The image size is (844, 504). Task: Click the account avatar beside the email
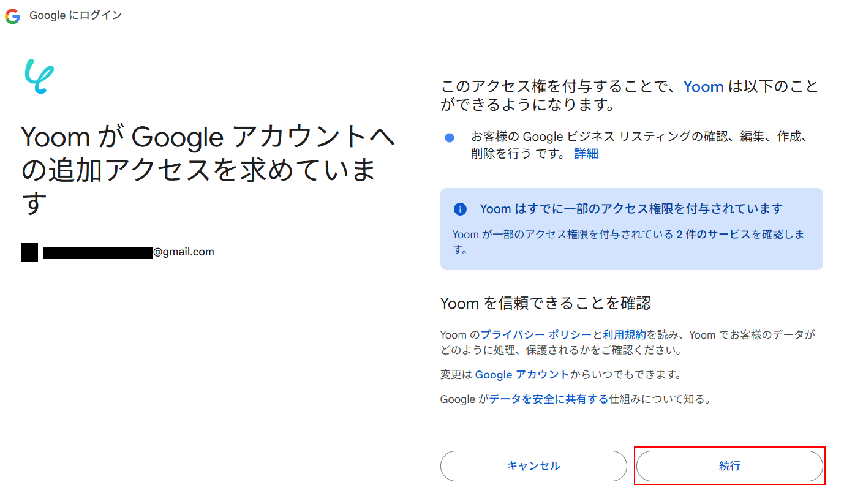coord(29,252)
